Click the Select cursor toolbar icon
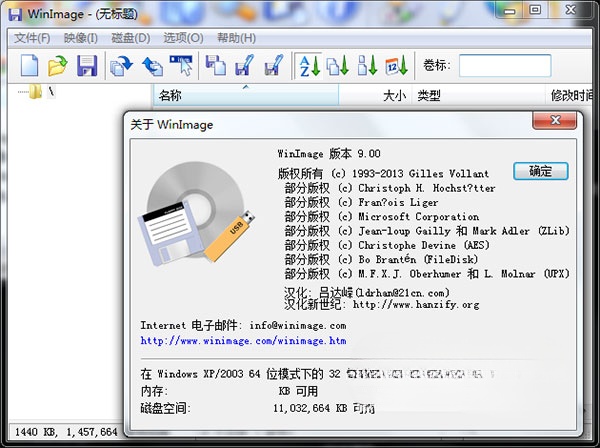This screenshot has width=600, height=448. 181,67
